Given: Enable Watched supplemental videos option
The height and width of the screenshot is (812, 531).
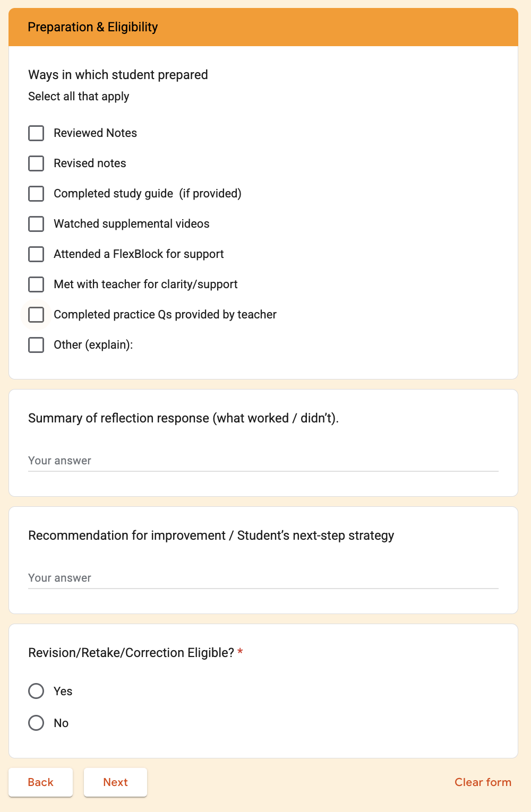Looking at the screenshot, I should tap(36, 224).
